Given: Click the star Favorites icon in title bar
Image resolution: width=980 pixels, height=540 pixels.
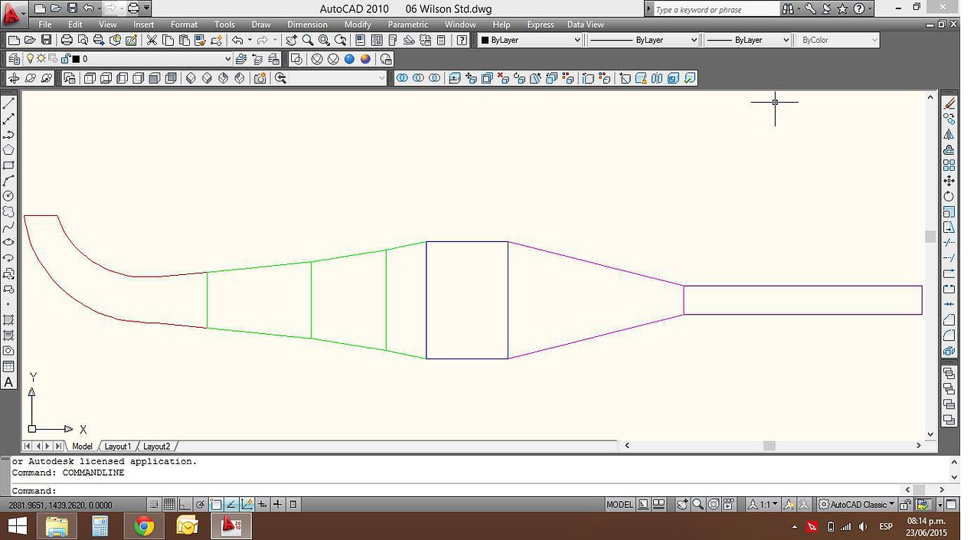Looking at the screenshot, I should pos(842,9).
